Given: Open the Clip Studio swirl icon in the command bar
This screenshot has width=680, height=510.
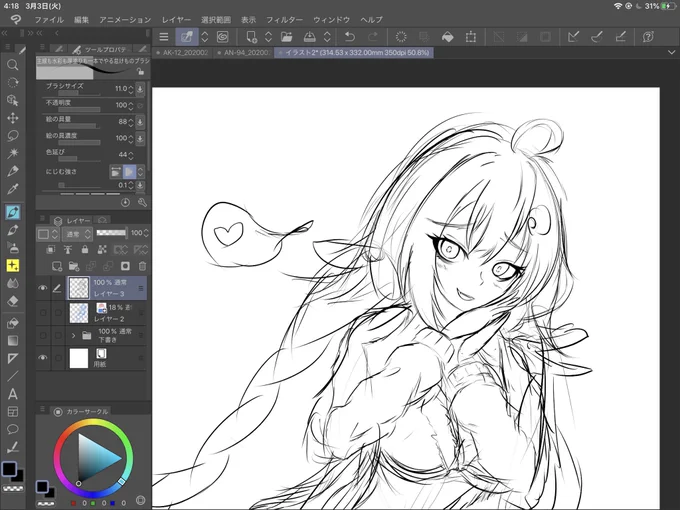Looking at the screenshot, I should click(x=222, y=37).
